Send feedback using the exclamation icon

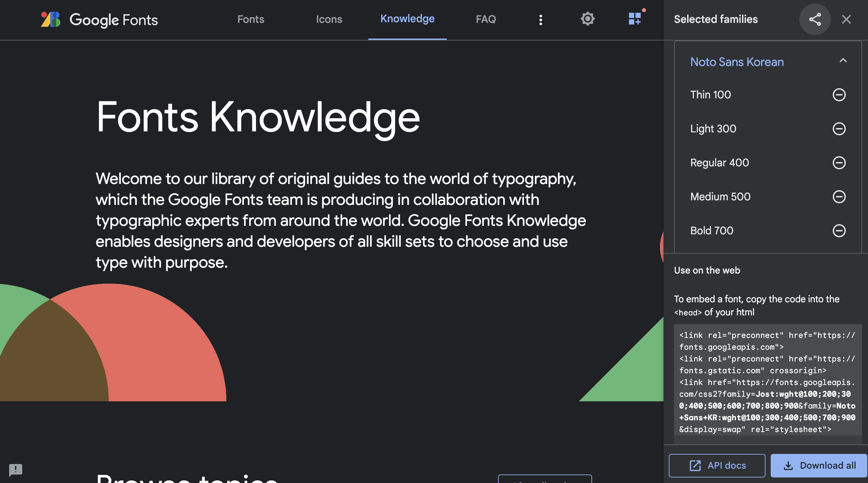coord(15,470)
